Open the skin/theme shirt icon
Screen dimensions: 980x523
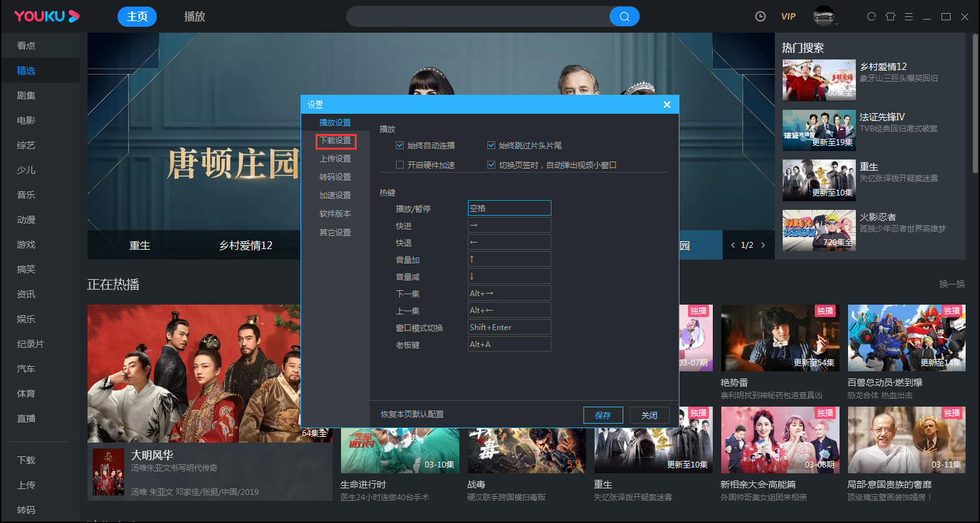[x=890, y=16]
